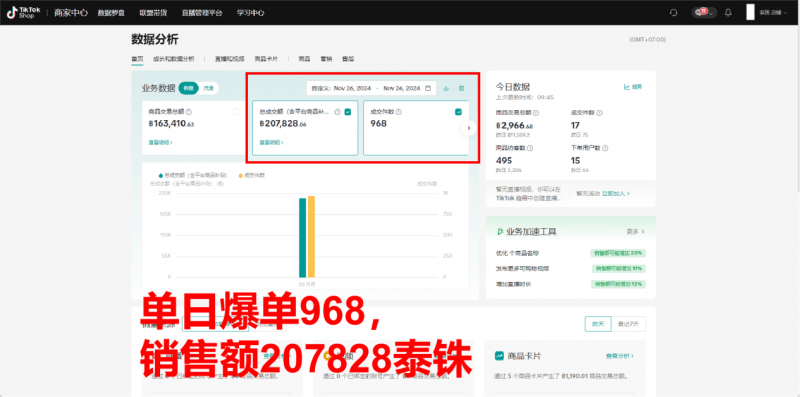
Task: Click the download data icon beside date range
Action: [446, 88]
